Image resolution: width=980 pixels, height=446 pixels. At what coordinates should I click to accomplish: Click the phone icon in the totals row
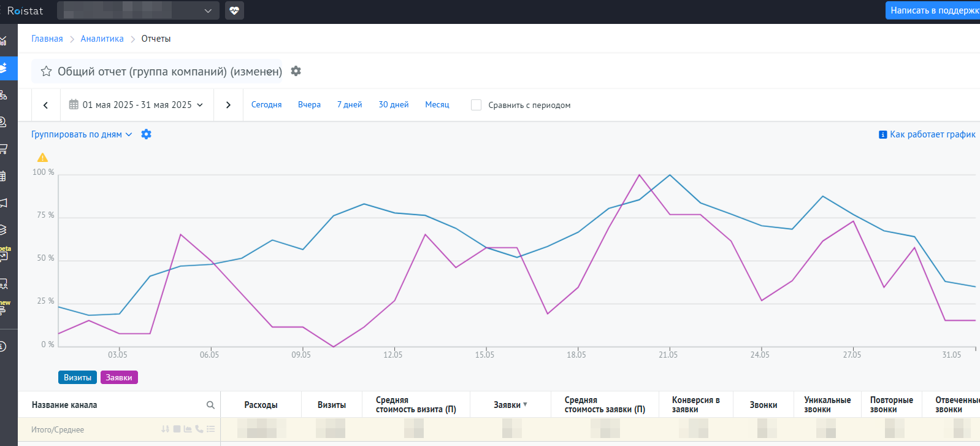tap(199, 429)
